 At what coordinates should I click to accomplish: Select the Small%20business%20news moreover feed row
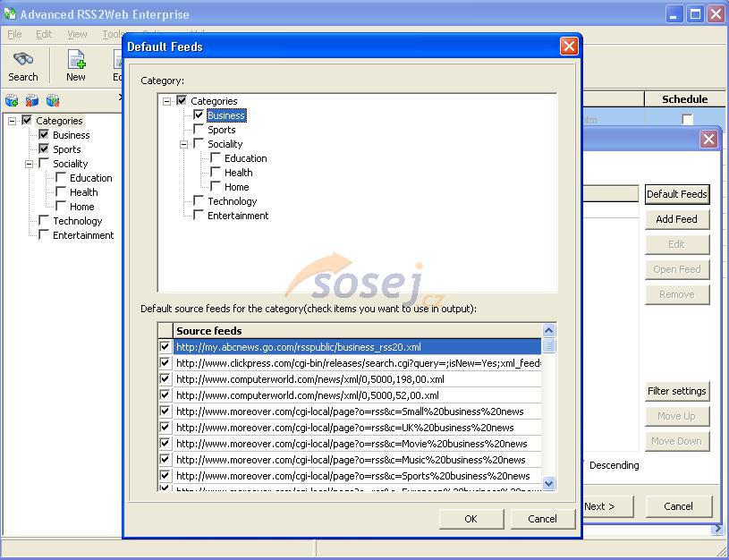point(357,412)
